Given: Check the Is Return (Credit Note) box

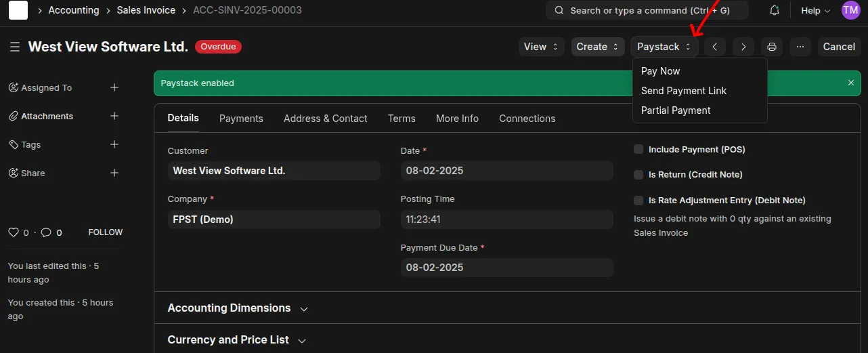Looking at the screenshot, I should (x=638, y=175).
